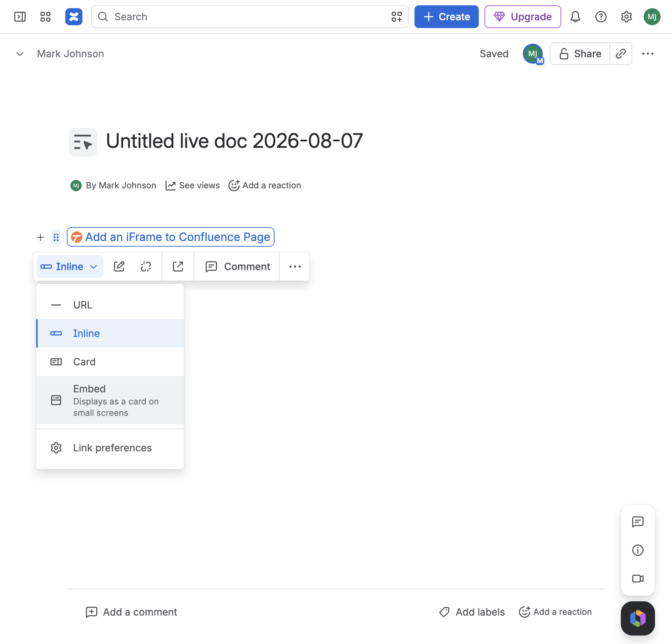
Task: Choose the Card display option
Action: (110, 362)
